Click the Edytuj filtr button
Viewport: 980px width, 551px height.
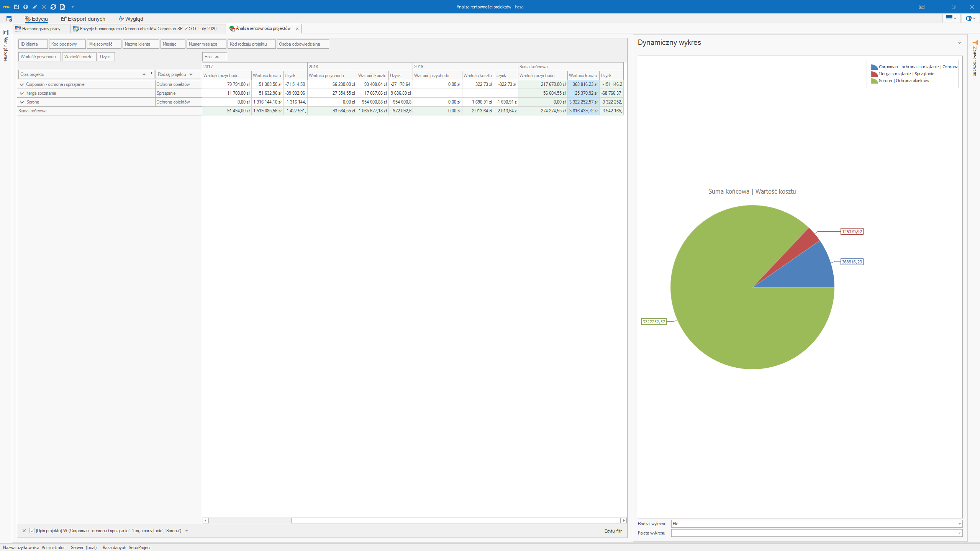click(613, 531)
